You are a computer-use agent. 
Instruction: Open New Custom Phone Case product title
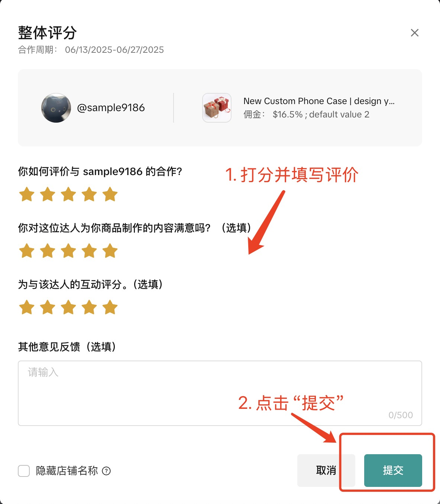pos(319,101)
